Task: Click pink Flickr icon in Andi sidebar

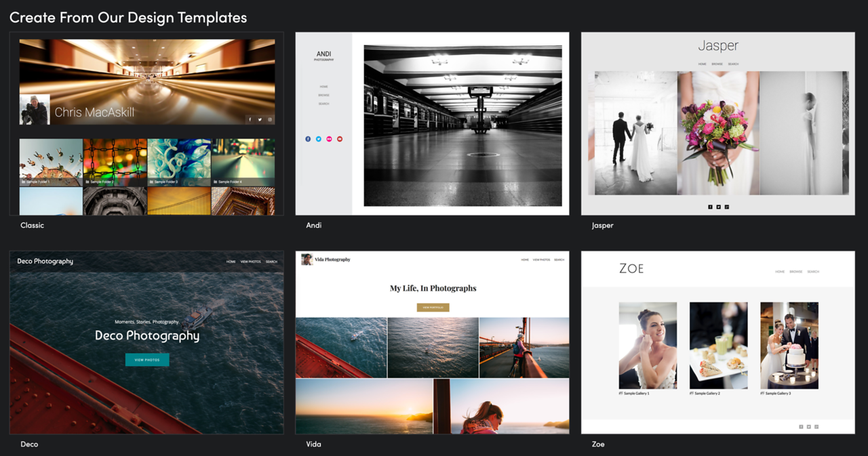Action: tap(329, 139)
